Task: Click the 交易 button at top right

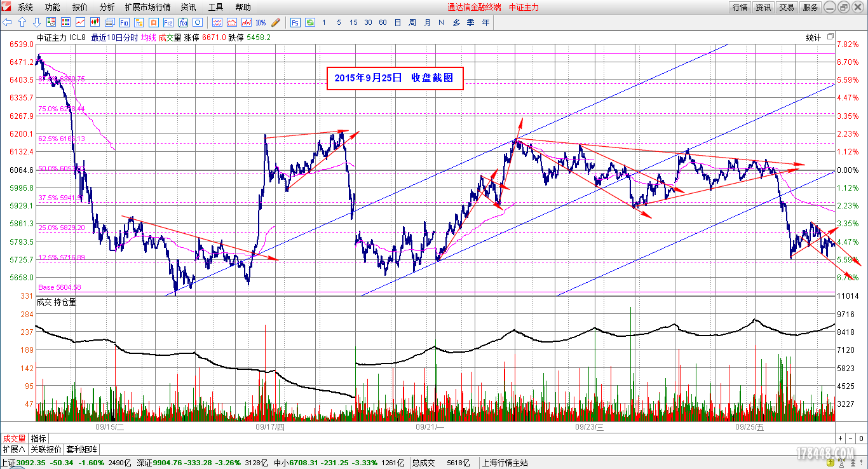Action: pos(787,8)
